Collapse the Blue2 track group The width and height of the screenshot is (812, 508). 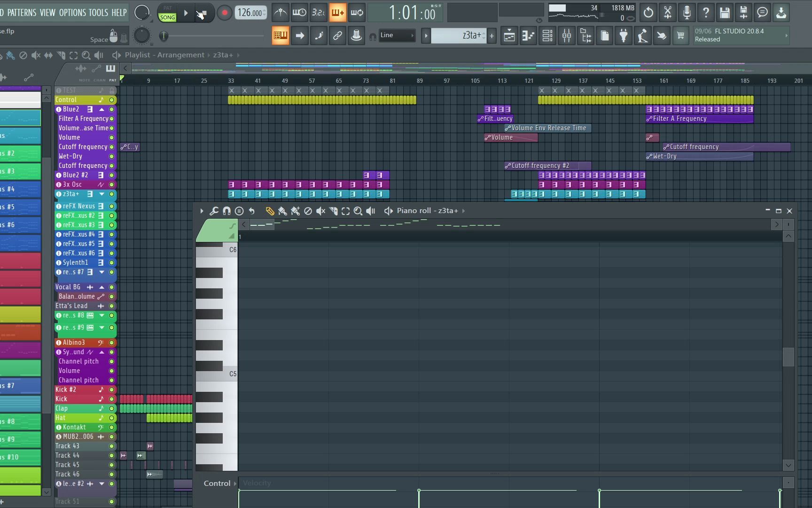[x=101, y=110]
